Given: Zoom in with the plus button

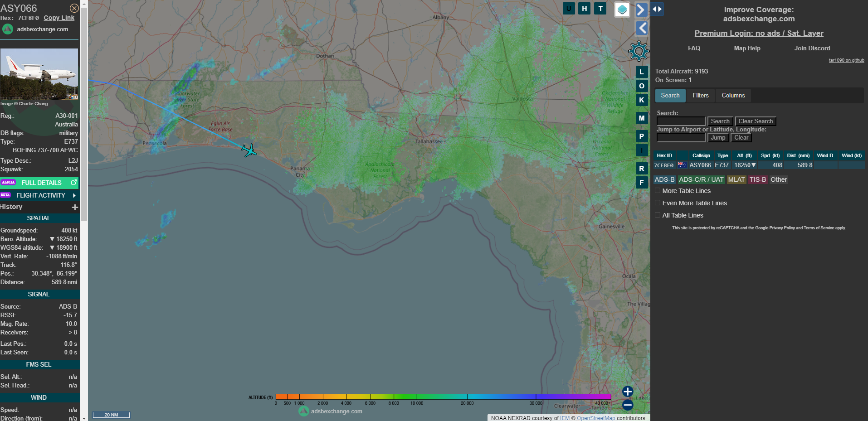Looking at the screenshot, I should tap(628, 392).
